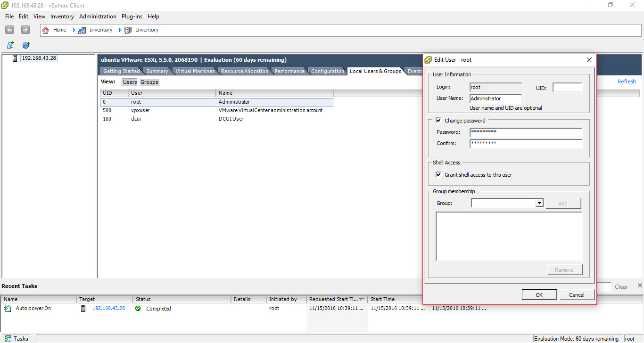Create a new virtual machine toolbar icon
This screenshot has height=343, width=644.
10,45
